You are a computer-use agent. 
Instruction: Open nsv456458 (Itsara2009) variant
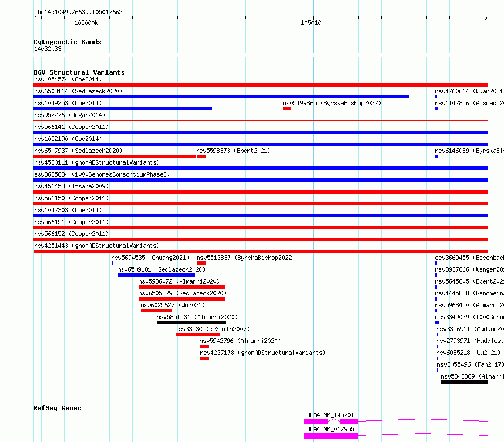point(71,186)
